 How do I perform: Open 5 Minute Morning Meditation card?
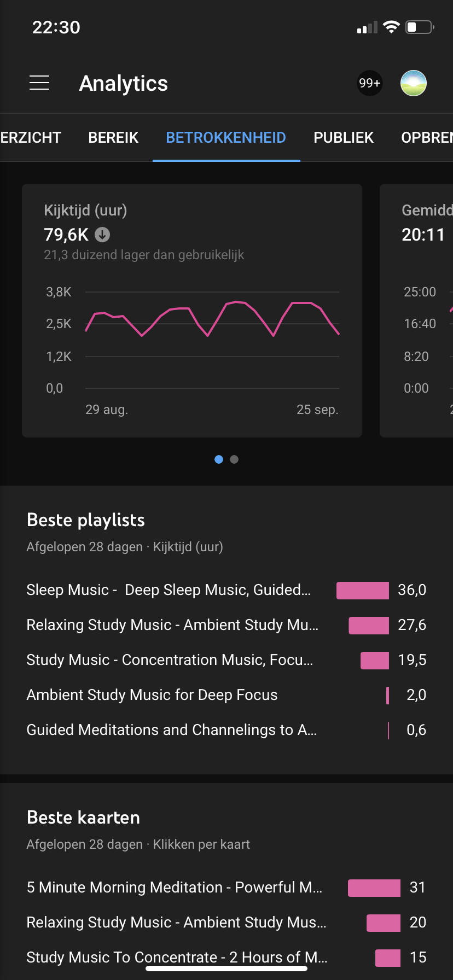[x=174, y=887]
